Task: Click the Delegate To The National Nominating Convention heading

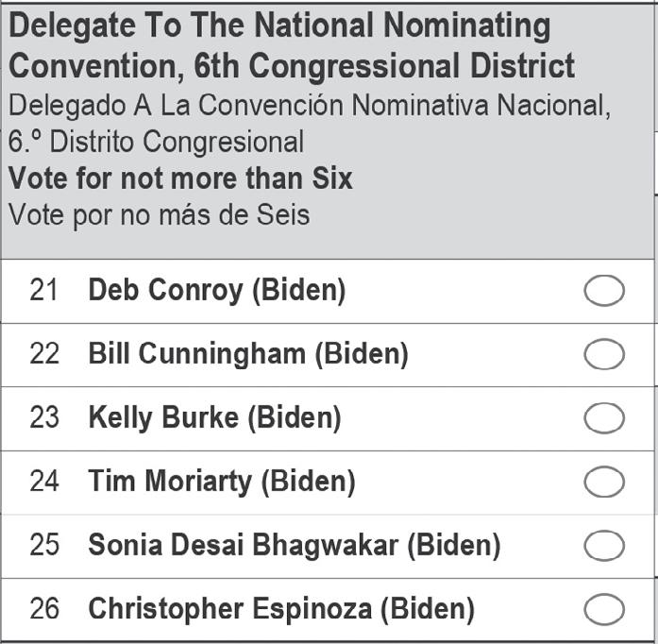Action: (x=291, y=45)
